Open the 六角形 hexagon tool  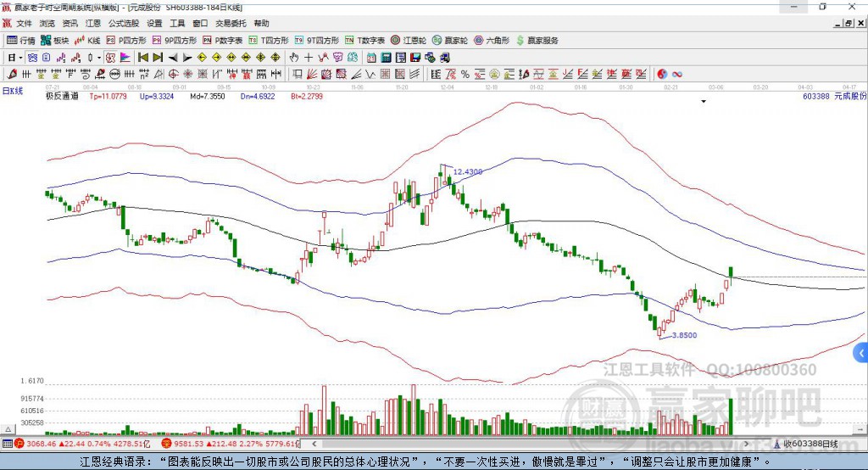point(492,41)
